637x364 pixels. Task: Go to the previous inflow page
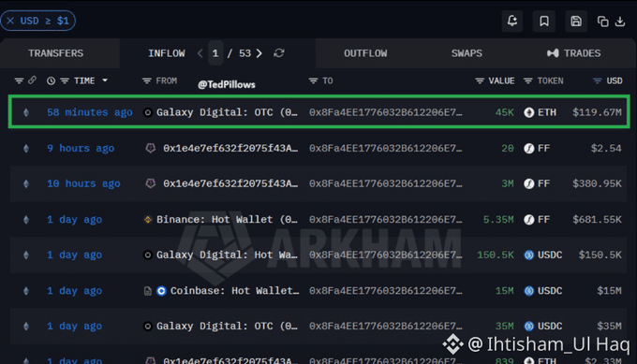[x=200, y=53]
